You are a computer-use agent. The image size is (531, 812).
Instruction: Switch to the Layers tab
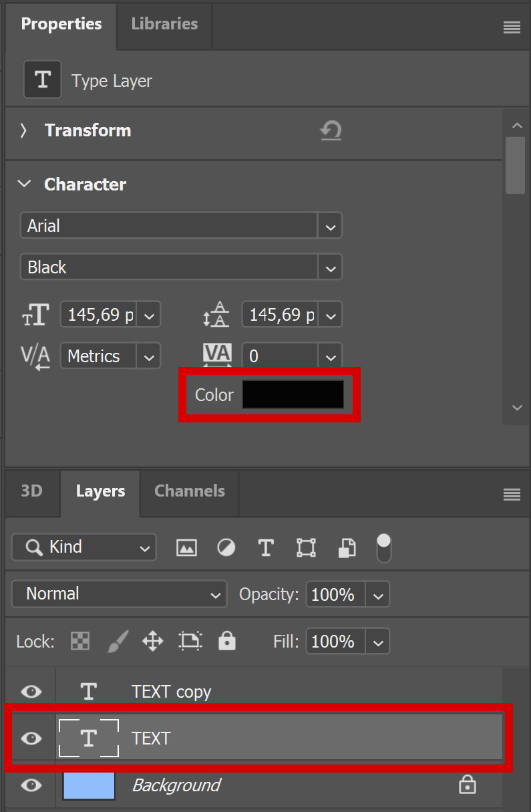(x=100, y=491)
